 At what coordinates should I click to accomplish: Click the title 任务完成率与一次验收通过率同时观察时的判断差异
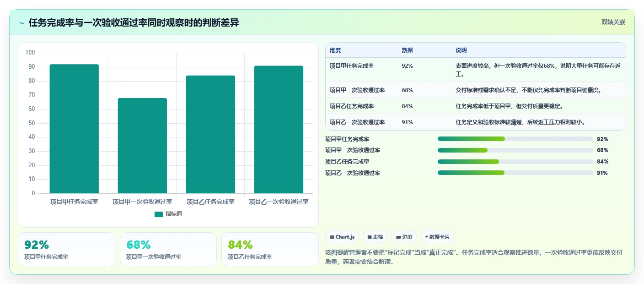(x=134, y=23)
